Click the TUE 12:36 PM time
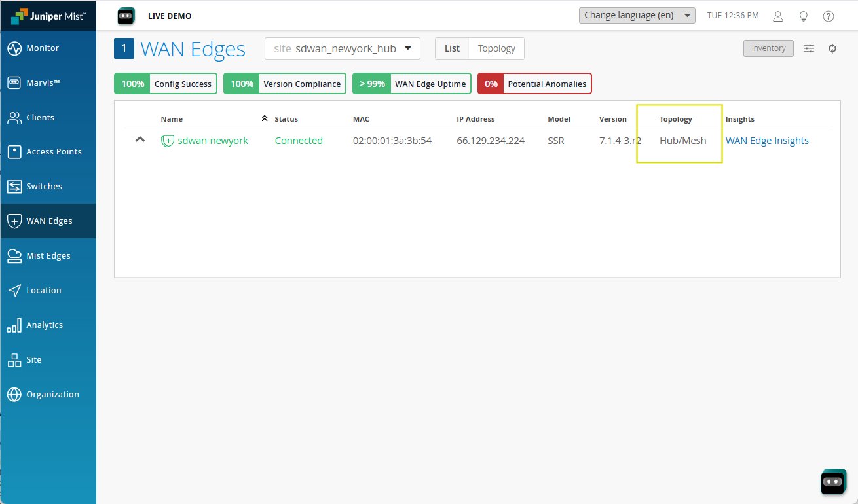 [x=733, y=16]
